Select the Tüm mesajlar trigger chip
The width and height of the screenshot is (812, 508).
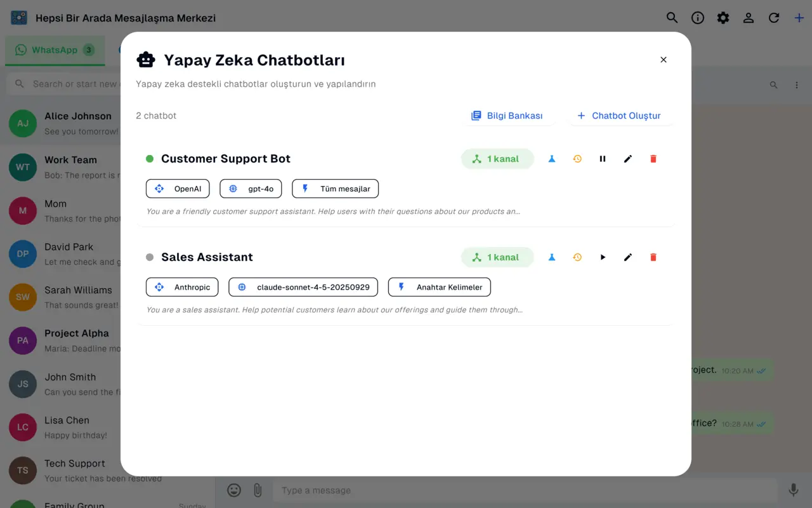pyautogui.click(x=335, y=189)
